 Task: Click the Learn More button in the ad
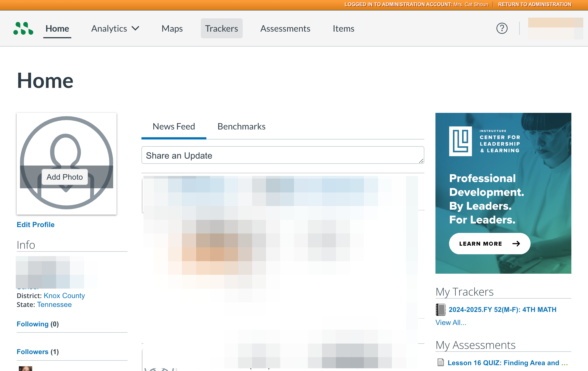pyautogui.click(x=490, y=243)
